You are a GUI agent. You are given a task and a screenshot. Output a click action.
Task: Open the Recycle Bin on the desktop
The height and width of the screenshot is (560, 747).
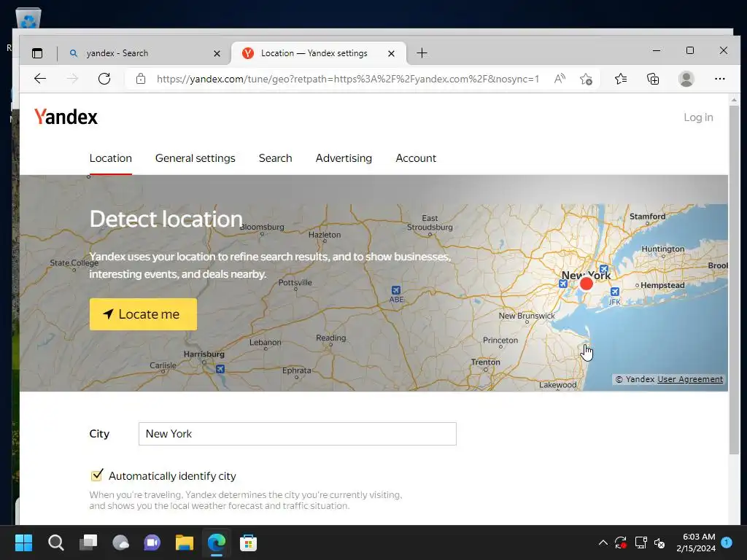[28, 18]
